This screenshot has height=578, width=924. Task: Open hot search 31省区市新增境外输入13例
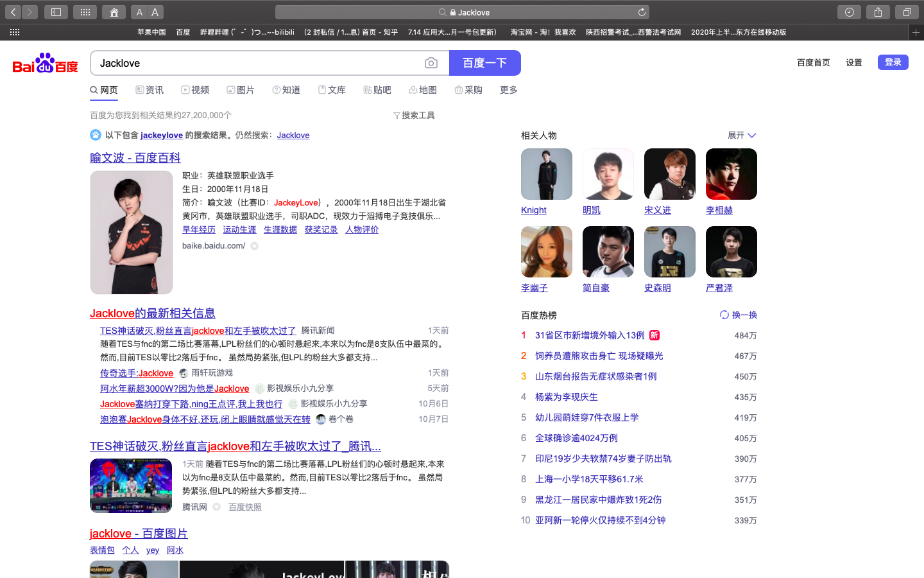click(x=590, y=335)
